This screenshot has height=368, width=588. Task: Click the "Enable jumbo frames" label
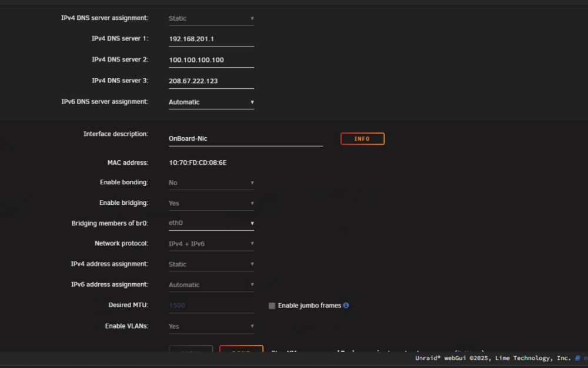(309, 305)
